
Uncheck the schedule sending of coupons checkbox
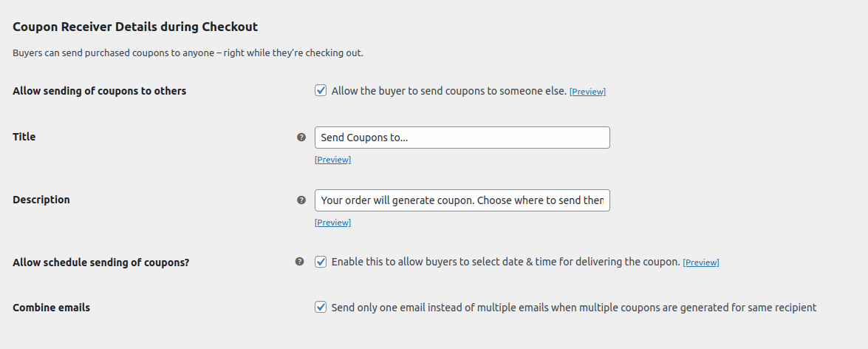(x=321, y=262)
